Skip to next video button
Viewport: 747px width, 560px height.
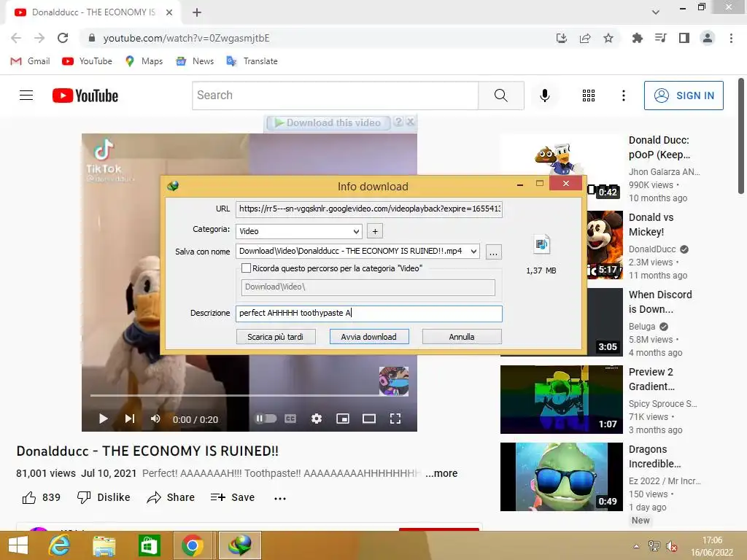pos(130,419)
